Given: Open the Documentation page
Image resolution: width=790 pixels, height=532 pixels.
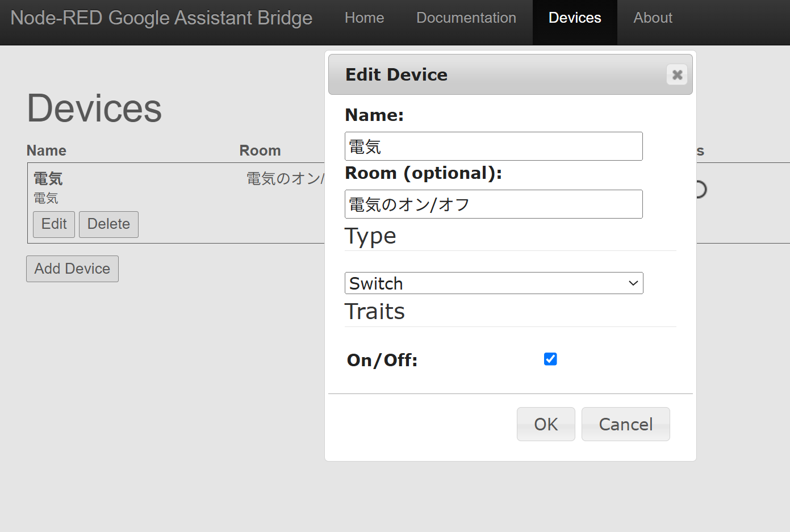Looking at the screenshot, I should 466,18.
